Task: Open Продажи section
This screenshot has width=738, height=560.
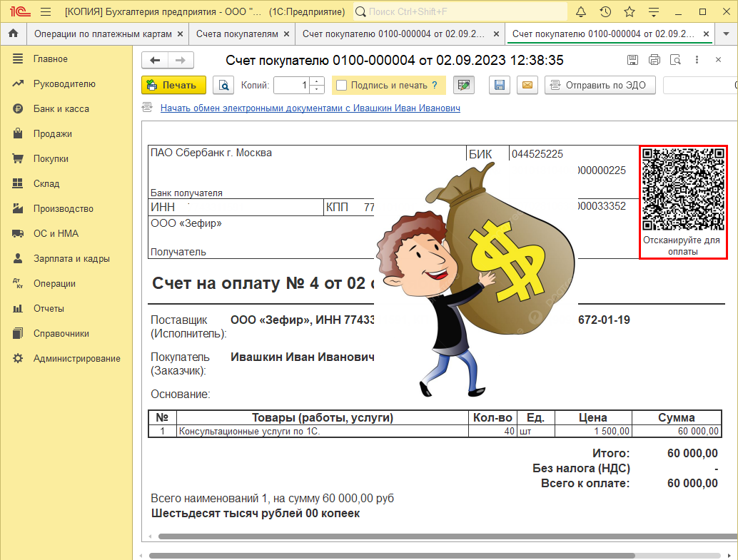Action: [66, 133]
